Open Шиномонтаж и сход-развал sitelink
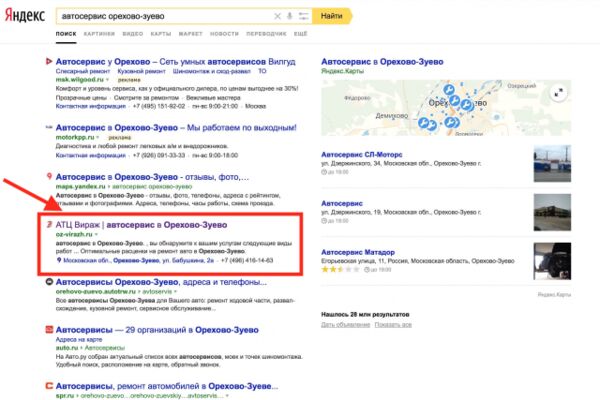 tap(212, 71)
